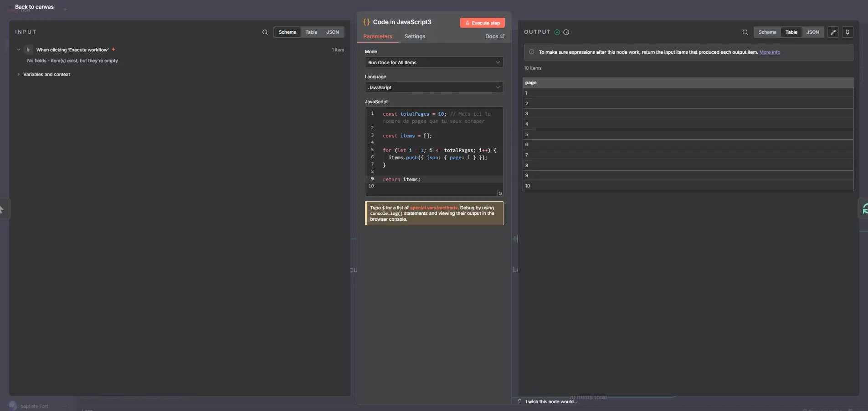The image size is (868, 411).
Task: Select output row with page 10
Action: (x=688, y=186)
